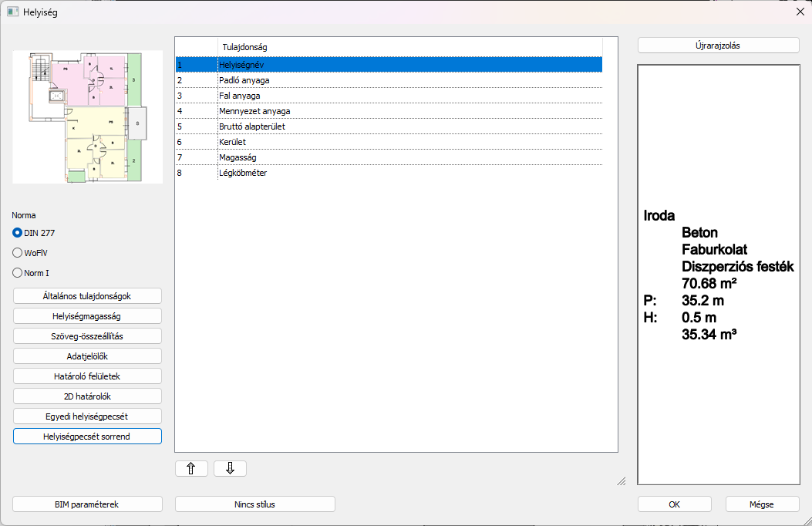The height and width of the screenshot is (526, 812).
Task: Choose the Norm I radio button
Action: 18,272
